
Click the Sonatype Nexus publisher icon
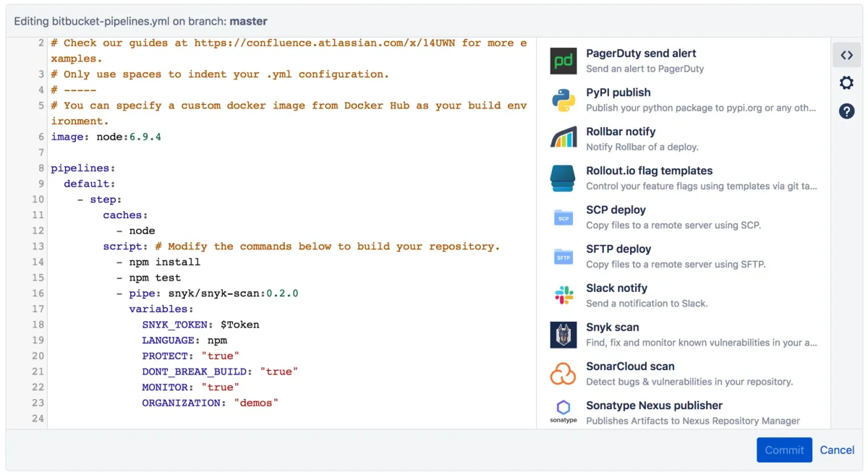coord(563,411)
